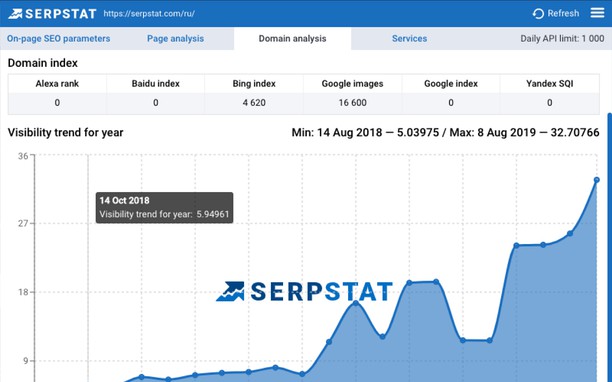
Task: Click the Serpstat logo in header
Action: click(x=52, y=14)
